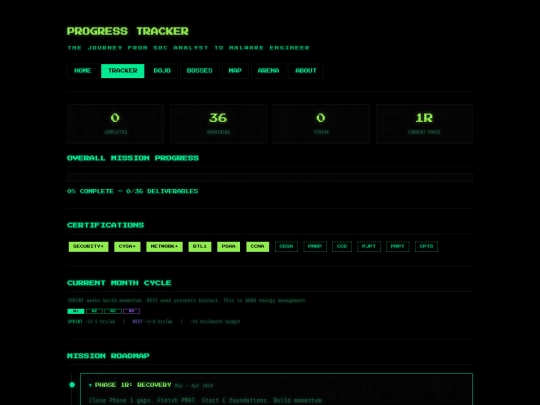Collapse the Phase 1R: Recovery section
540x405 pixels.
coord(130,385)
